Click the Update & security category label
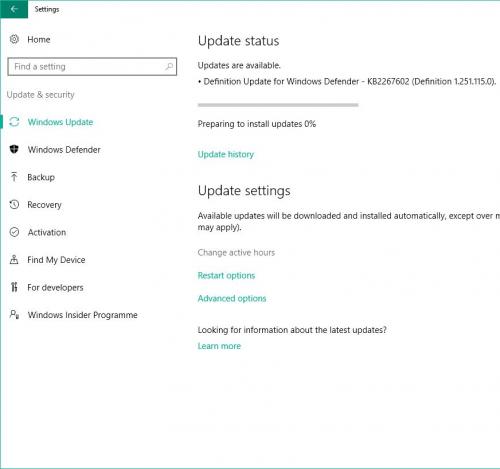The height and width of the screenshot is (469, 500). click(40, 95)
